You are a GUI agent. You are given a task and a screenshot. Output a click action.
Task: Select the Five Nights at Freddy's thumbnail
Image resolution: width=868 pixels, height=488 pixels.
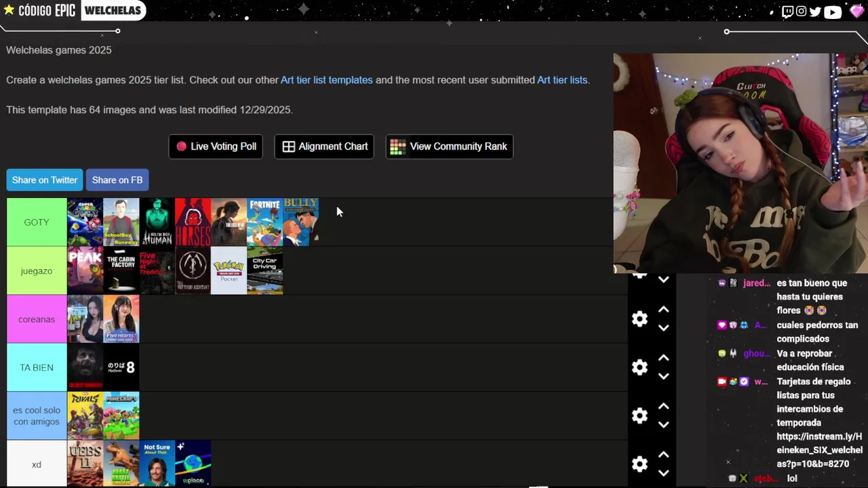pos(157,270)
